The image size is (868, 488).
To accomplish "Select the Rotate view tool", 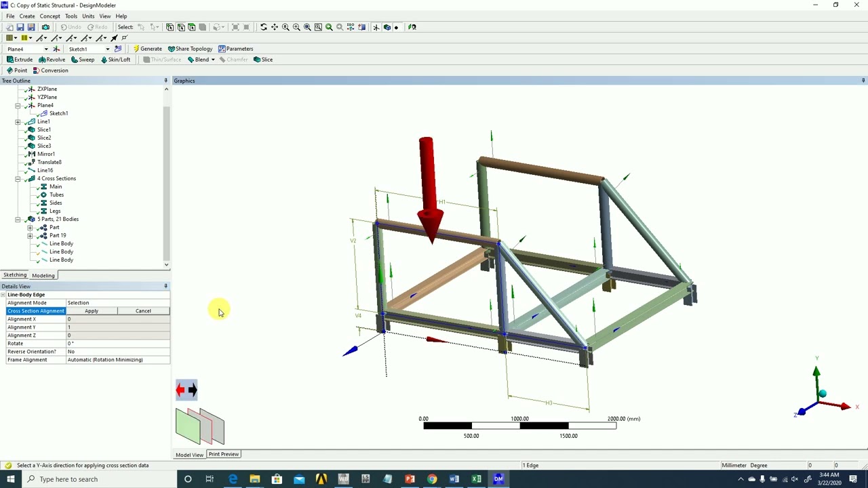I will (x=264, y=27).
